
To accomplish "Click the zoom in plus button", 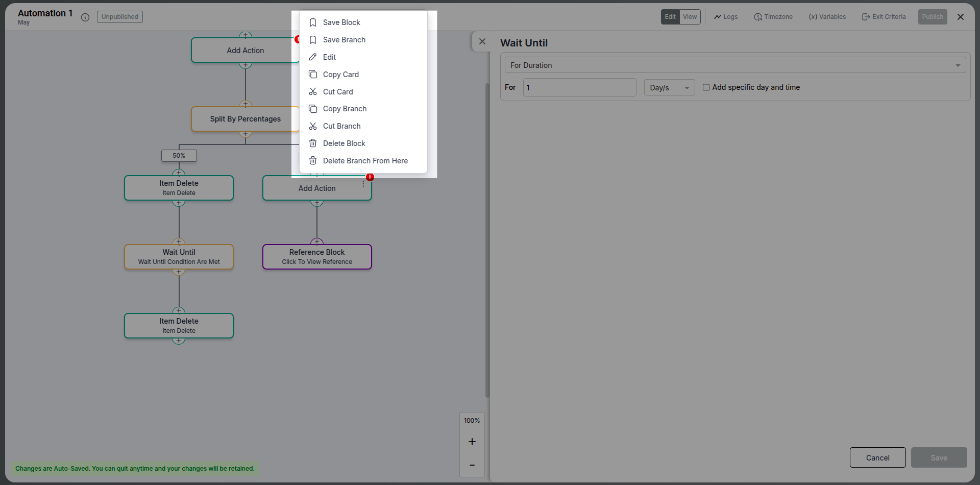I will (472, 442).
